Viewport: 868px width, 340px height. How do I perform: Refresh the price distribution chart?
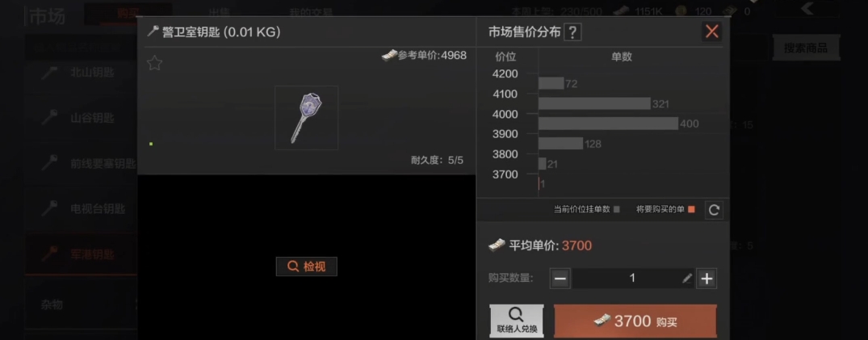coord(714,210)
